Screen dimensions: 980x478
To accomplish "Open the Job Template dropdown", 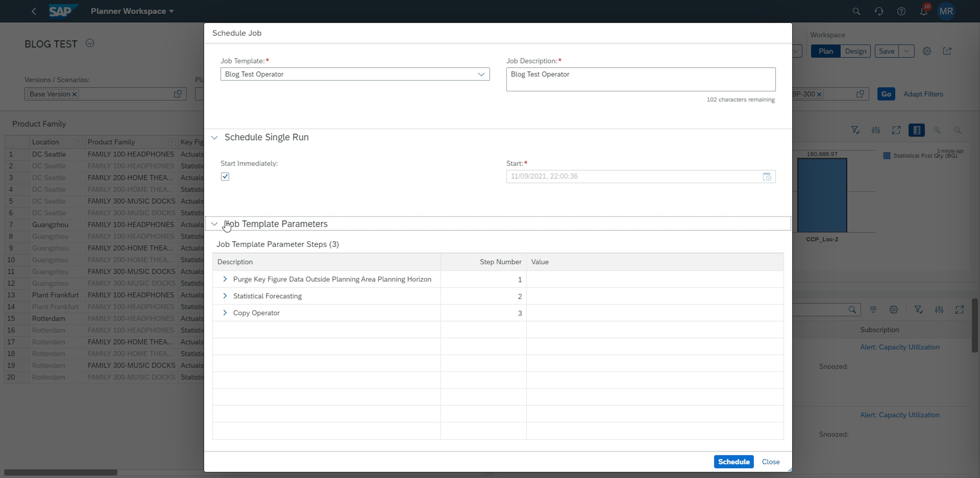I will tap(481, 74).
